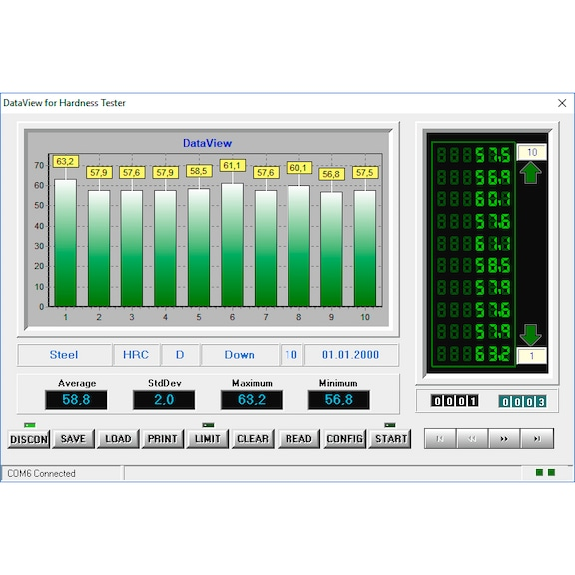Open the CONFIG settings
Image resolution: width=575 pixels, height=575 pixels.
tap(344, 439)
